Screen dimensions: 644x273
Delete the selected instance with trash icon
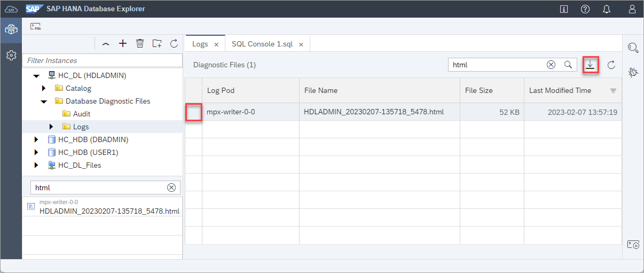click(140, 43)
